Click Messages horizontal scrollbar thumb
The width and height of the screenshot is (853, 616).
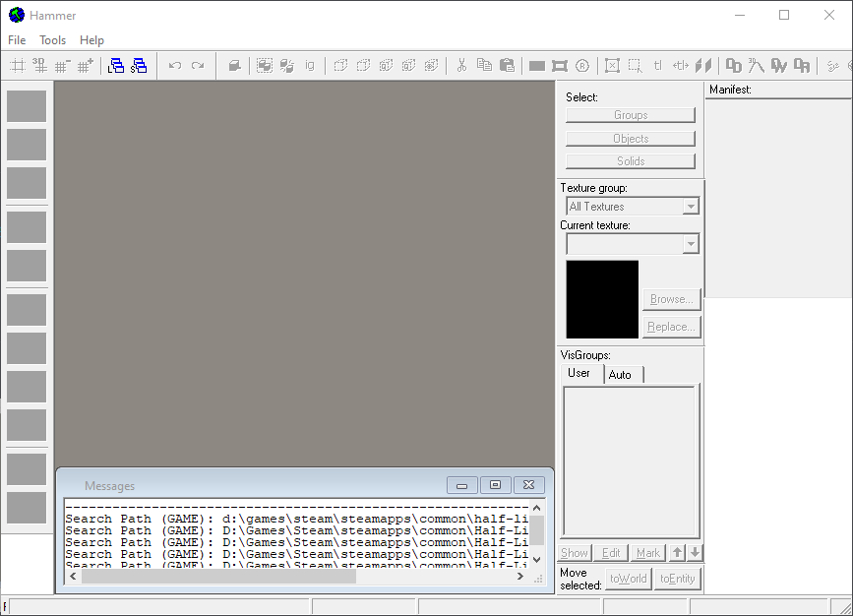(218, 577)
